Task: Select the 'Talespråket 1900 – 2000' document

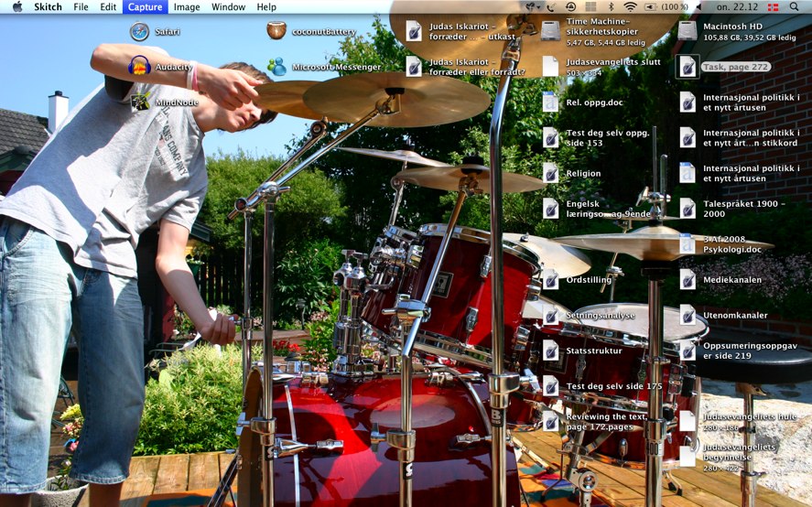Action: [x=687, y=209]
